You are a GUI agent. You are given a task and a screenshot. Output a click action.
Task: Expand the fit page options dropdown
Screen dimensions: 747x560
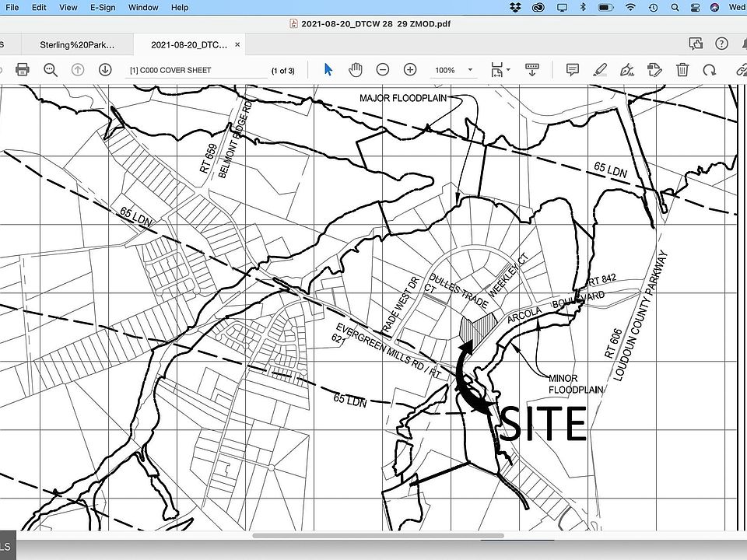click(508, 69)
